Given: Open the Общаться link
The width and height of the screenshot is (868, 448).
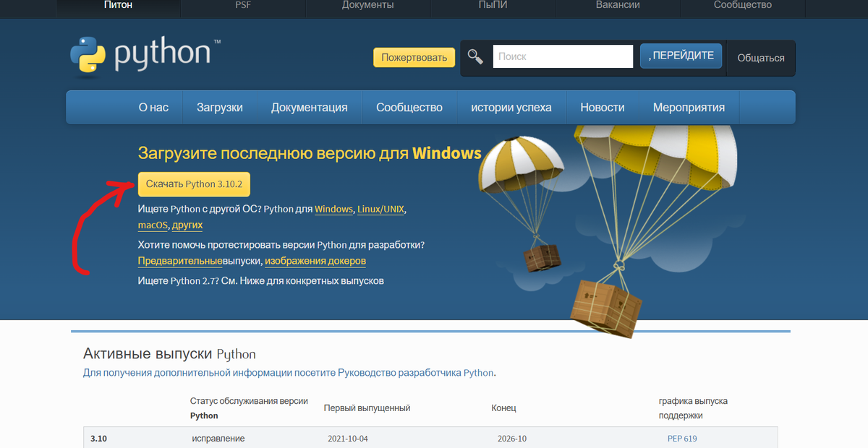Looking at the screenshot, I should (x=761, y=58).
